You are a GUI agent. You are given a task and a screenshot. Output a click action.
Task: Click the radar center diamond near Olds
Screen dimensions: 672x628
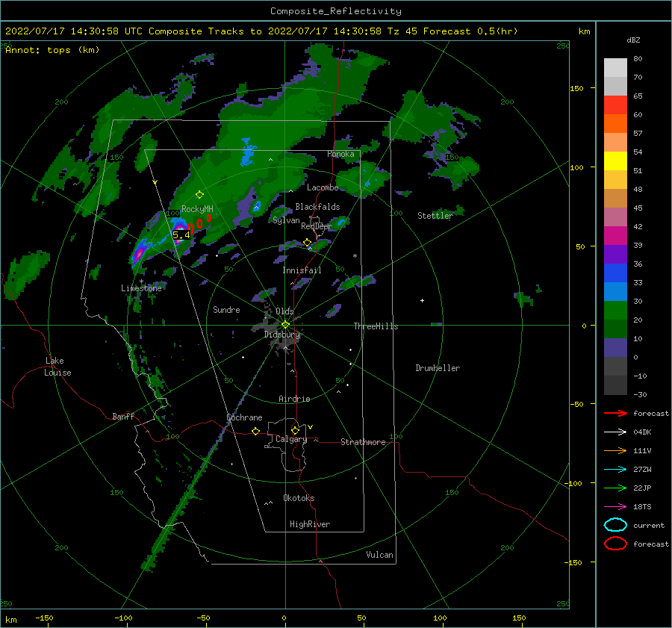click(285, 325)
